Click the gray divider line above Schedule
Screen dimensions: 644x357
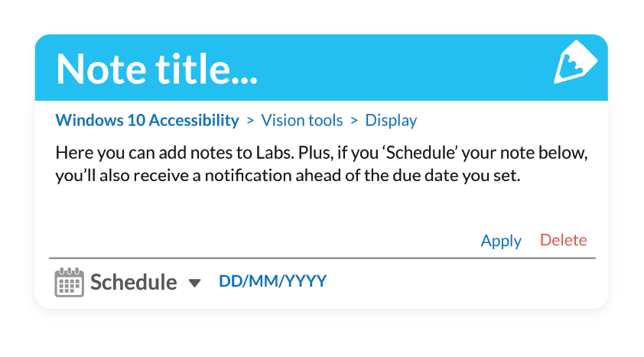click(x=322, y=258)
